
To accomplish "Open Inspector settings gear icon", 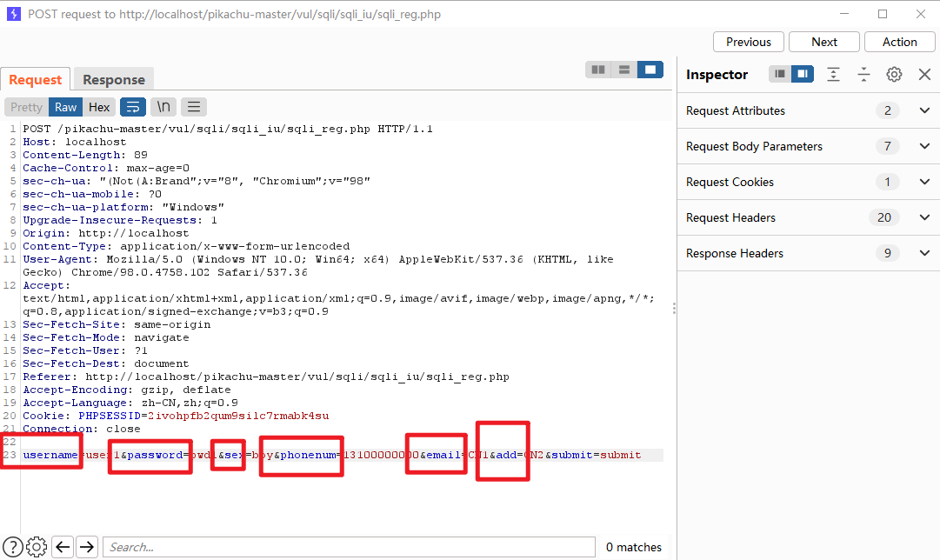I will (894, 75).
